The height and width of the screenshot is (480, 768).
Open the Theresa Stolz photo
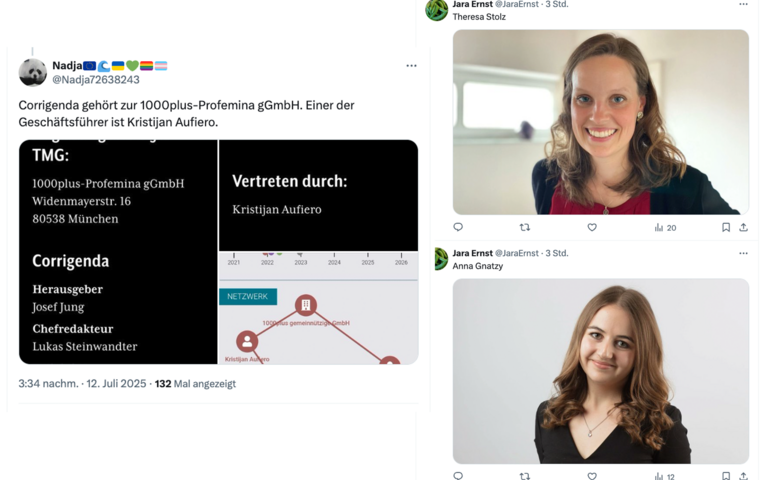[x=600, y=122]
